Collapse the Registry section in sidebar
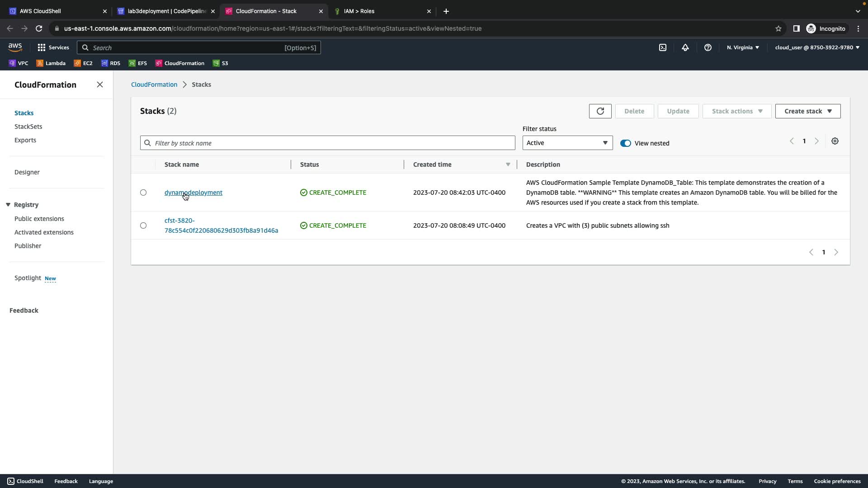Screen dimensions: 868x488 pos(8,205)
